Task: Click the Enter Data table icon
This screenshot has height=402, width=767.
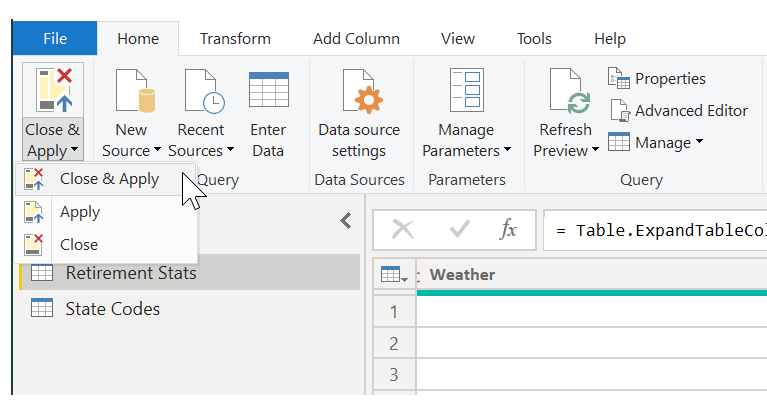Action: point(268,92)
